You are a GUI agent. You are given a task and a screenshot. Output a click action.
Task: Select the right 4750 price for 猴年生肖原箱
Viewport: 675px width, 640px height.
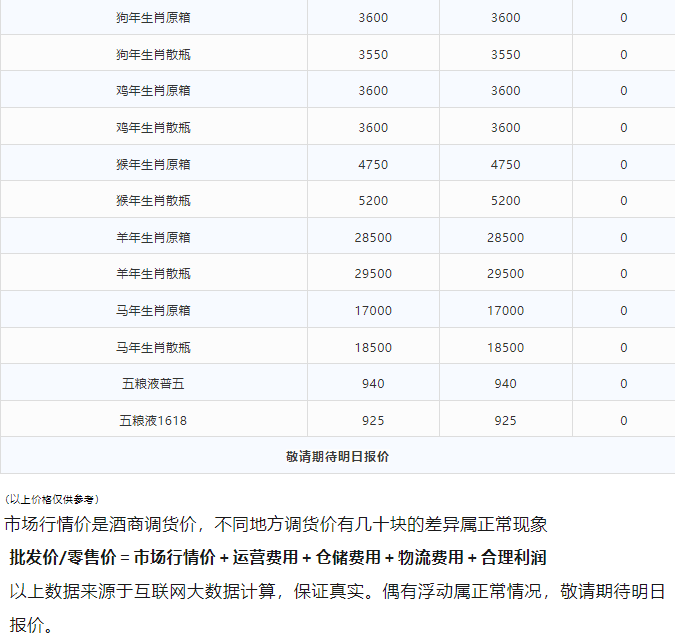point(506,165)
